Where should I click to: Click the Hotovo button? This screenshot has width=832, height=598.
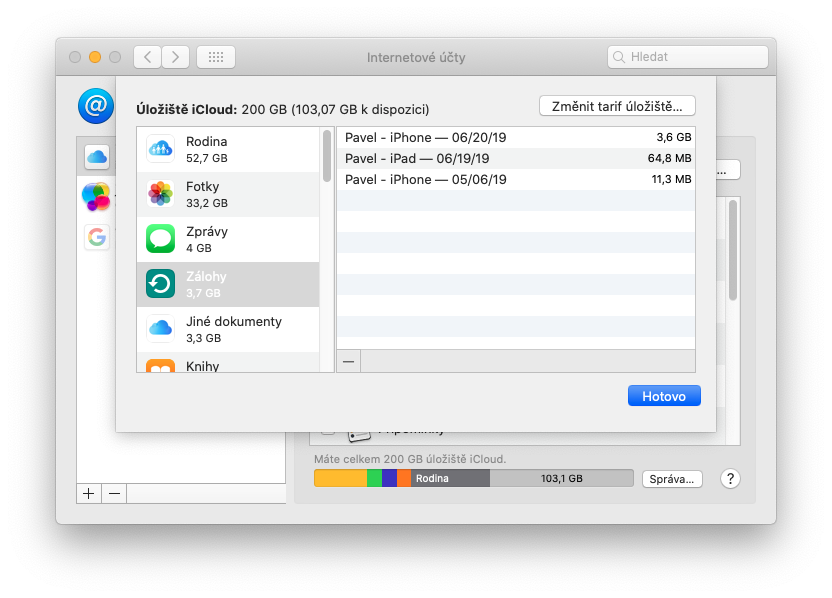coord(664,396)
